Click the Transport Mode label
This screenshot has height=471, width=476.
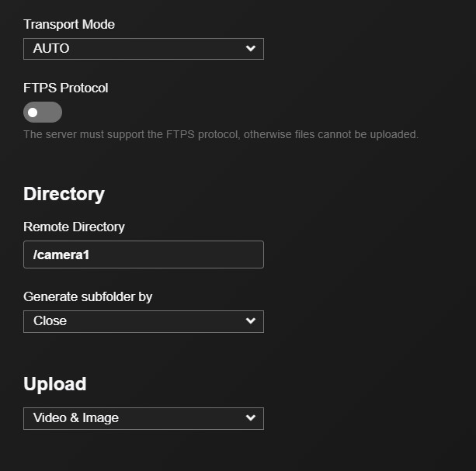pos(69,25)
